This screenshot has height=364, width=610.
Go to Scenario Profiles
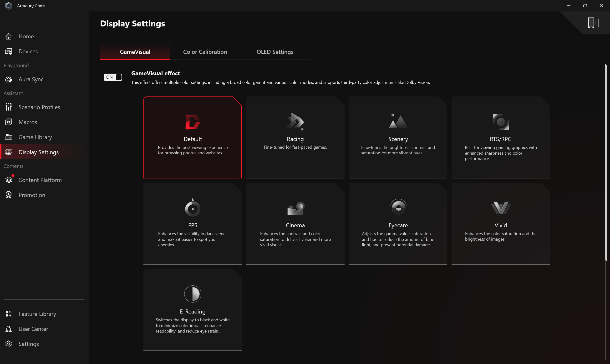click(x=39, y=107)
